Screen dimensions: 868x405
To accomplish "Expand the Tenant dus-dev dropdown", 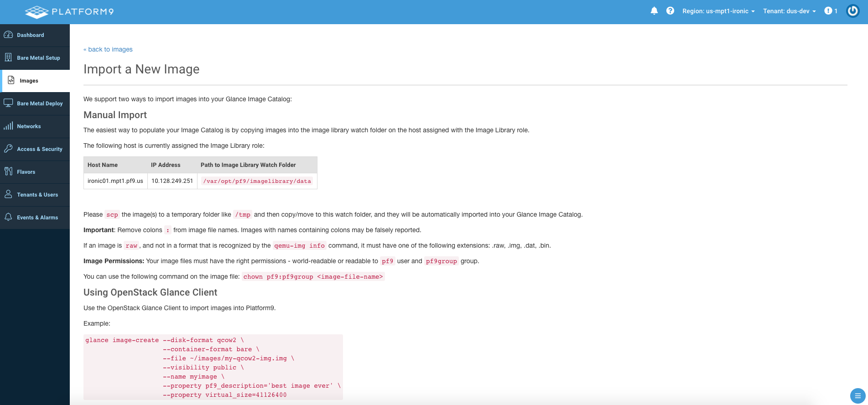I will pos(790,11).
